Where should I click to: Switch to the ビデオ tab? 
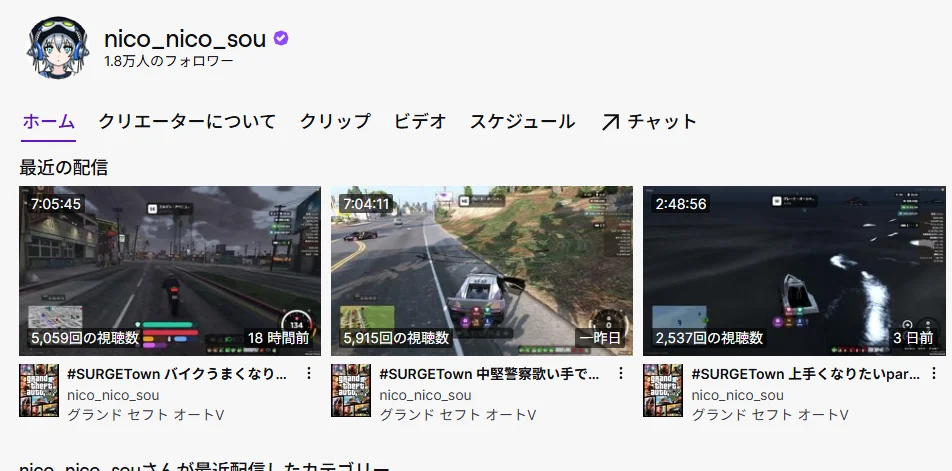pos(420,121)
